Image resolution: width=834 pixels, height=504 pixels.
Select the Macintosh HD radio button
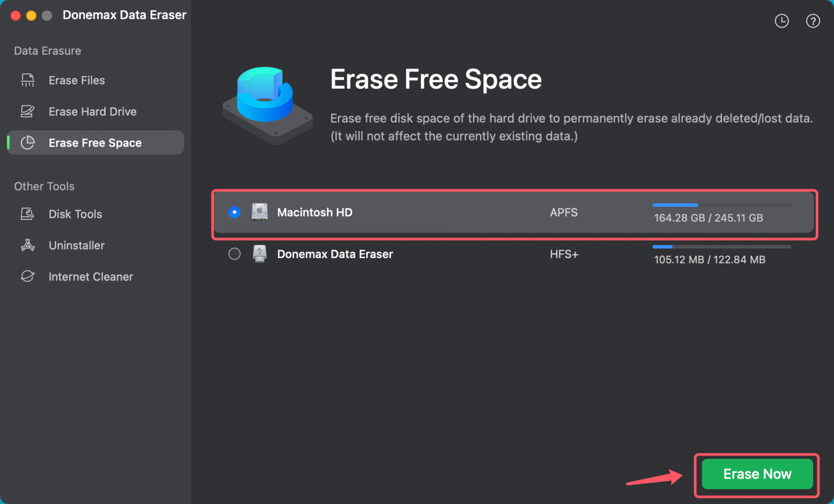(x=234, y=212)
